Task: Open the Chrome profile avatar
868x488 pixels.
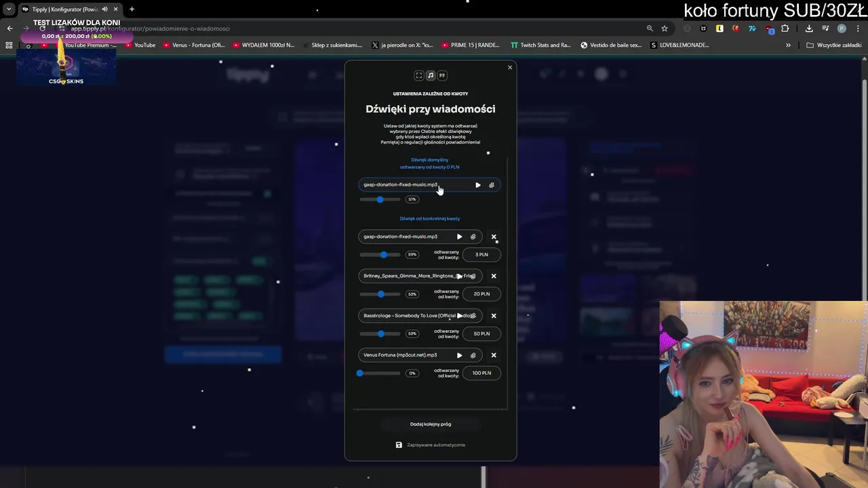Action: [x=842, y=28]
